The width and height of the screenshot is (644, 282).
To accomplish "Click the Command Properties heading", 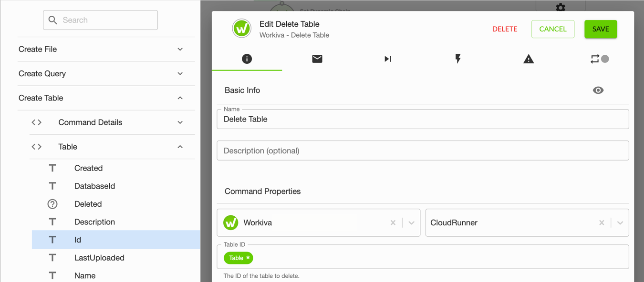I will [x=263, y=191].
